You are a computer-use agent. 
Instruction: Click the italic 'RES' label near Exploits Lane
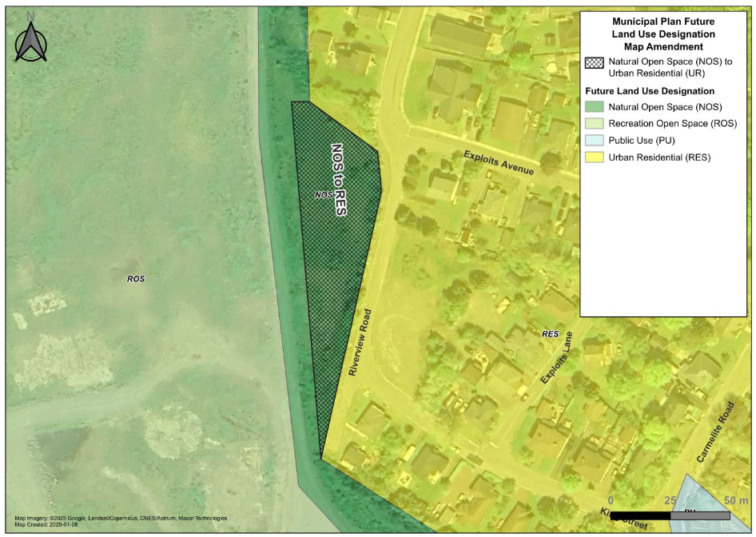[549, 333]
